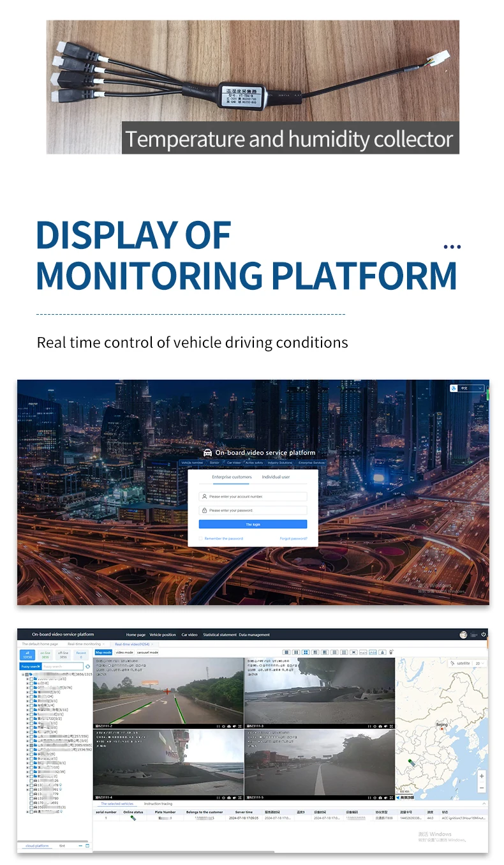Click the square icon beside tlmt
The image size is (504, 865).
87,846
